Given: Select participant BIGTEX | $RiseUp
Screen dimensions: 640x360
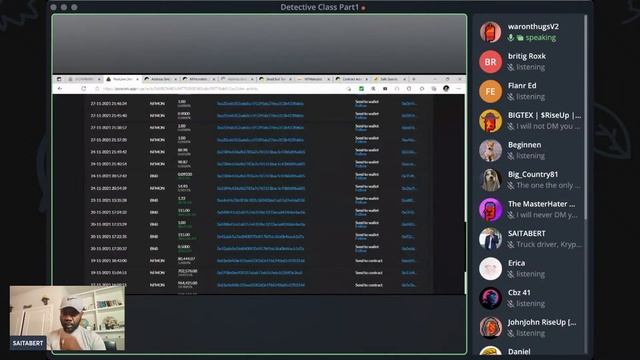Looking at the screenshot, I should point(531,121).
